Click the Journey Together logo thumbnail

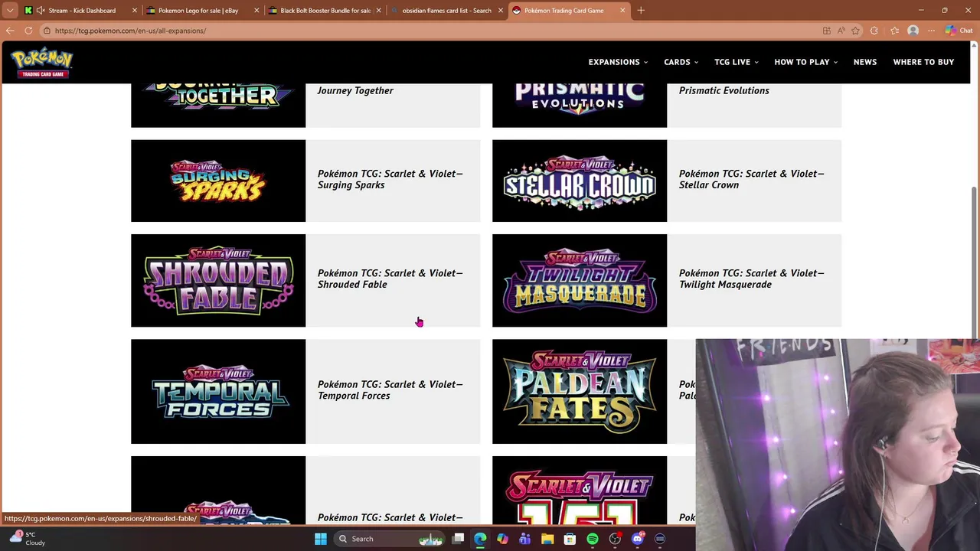[218, 105]
